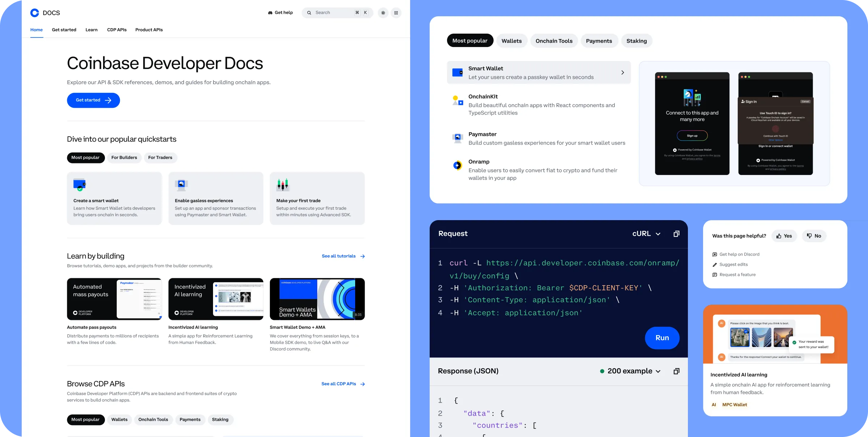
Task: Click Request a feature link
Action: (734, 275)
